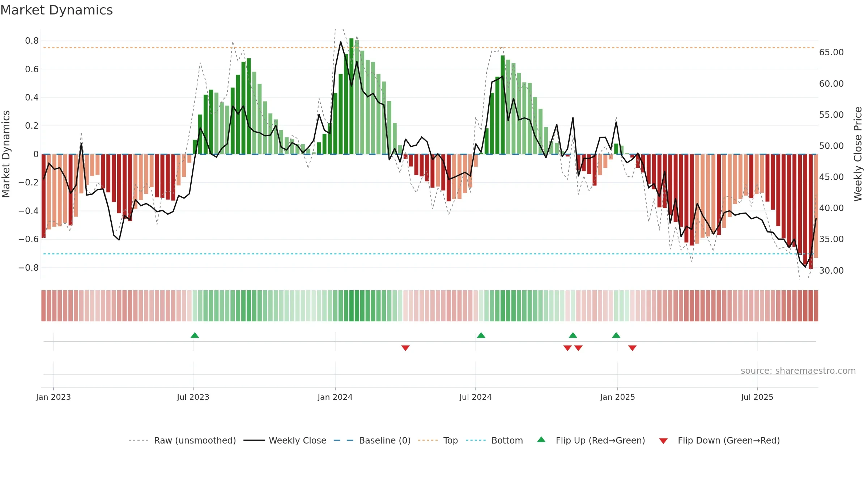Screen dimensions: 868x488
Task: Click the Flip Up marker at Jan 2025
Action: coord(616,335)
